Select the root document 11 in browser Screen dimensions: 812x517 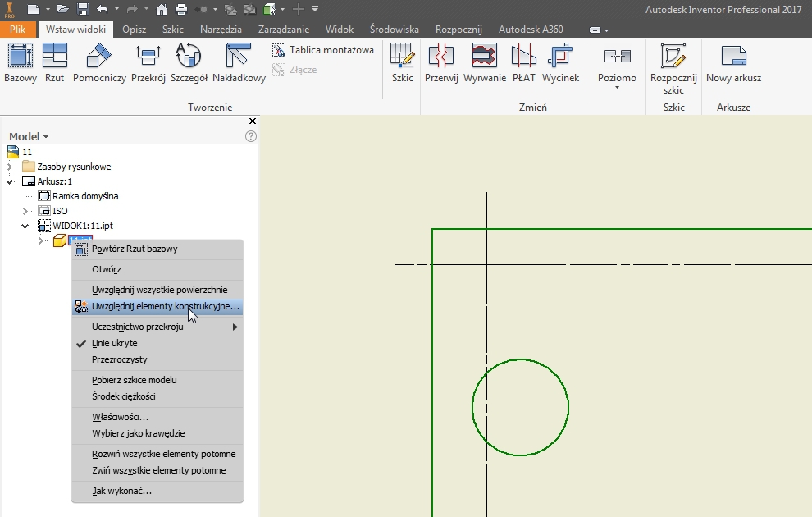pos(27,152)
